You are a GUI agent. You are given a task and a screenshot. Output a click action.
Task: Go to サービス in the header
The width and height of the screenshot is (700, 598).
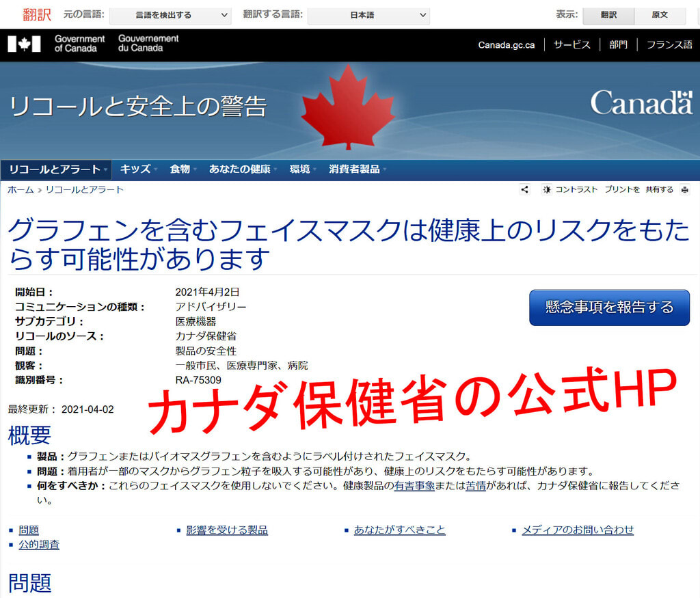[x=572, y=44]
